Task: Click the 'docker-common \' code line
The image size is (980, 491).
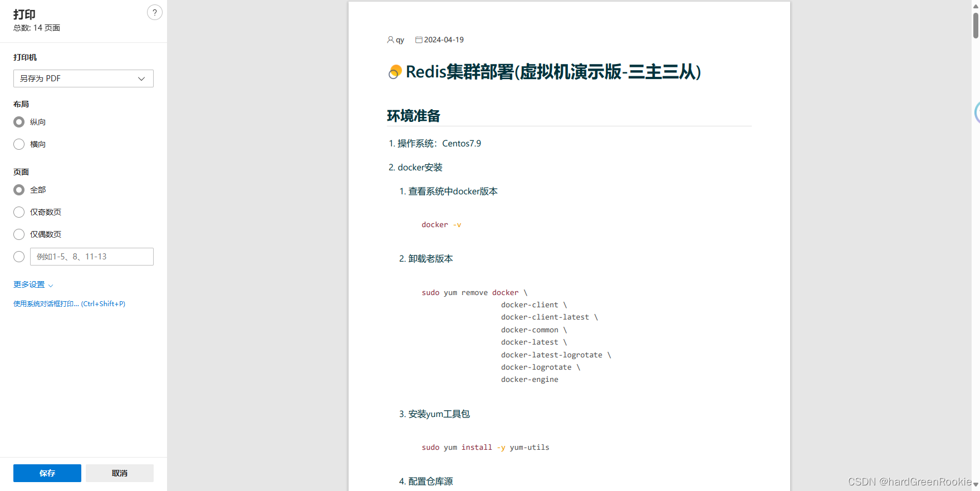Action: click(533, 330)
